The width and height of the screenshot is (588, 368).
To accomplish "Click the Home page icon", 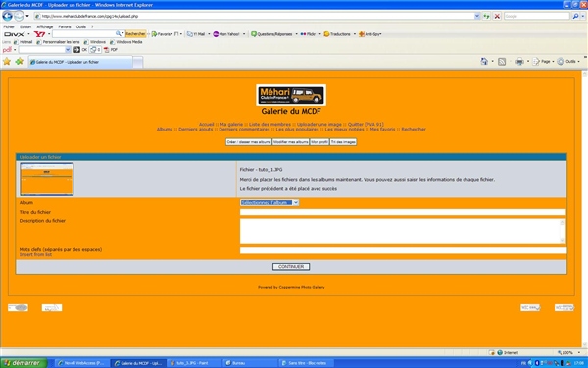I will point(484,61).
